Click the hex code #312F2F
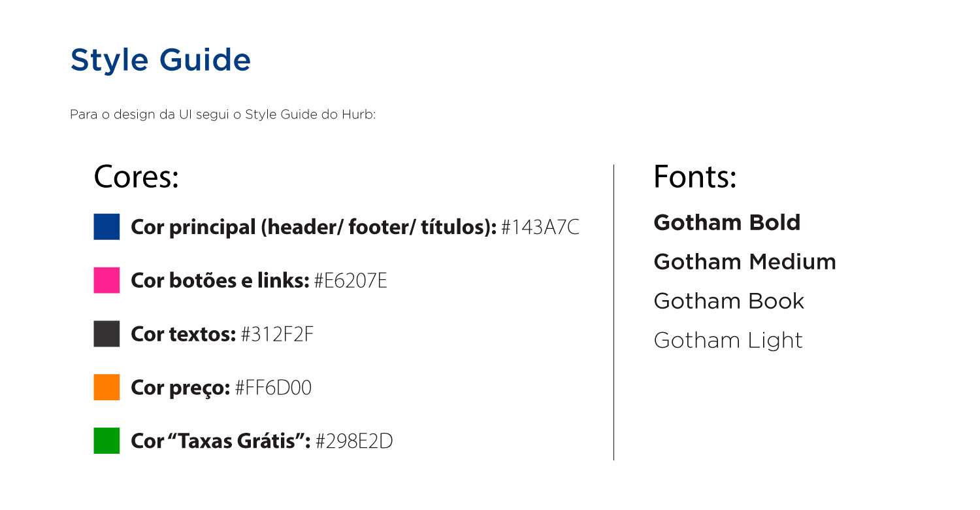The height and width of the screenshot is (510, 980). pyautogui.click(x=278, y=334)
